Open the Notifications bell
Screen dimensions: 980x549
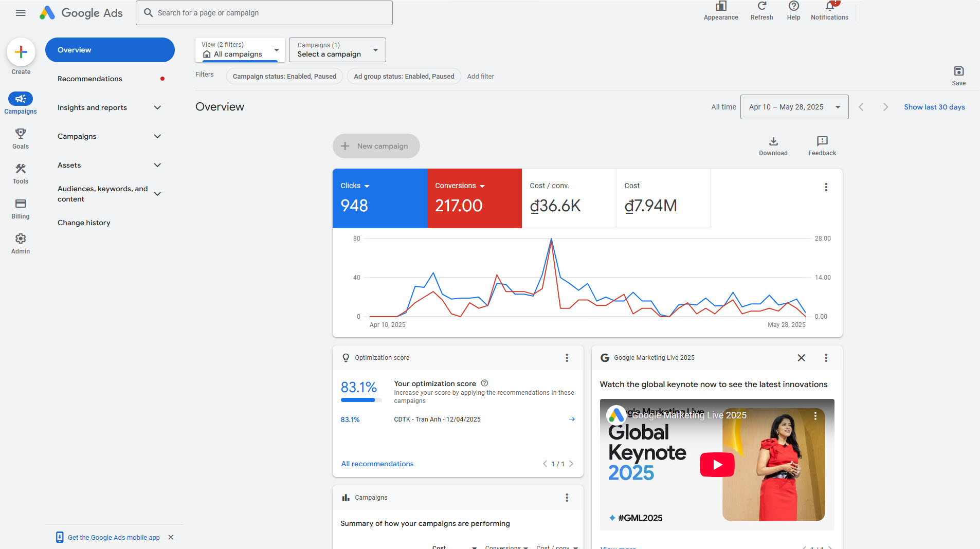coord(829,11)
